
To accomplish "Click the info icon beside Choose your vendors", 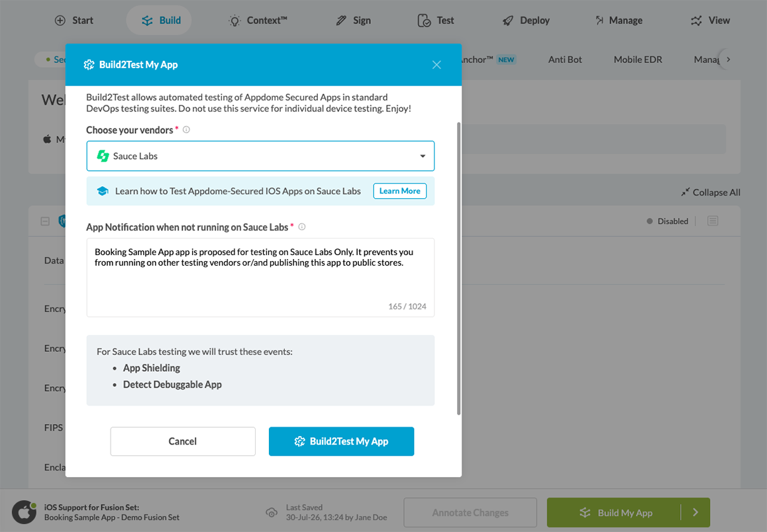I will tap(186, 130).
